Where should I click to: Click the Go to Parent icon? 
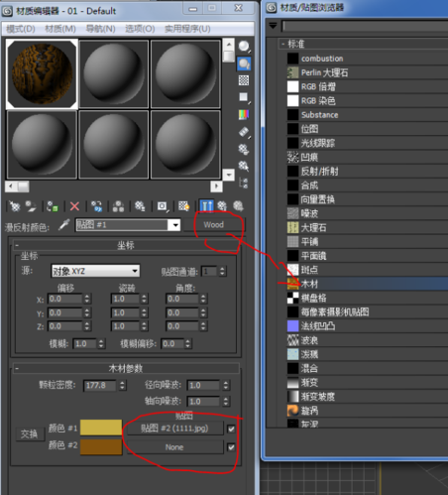[222, 206]
